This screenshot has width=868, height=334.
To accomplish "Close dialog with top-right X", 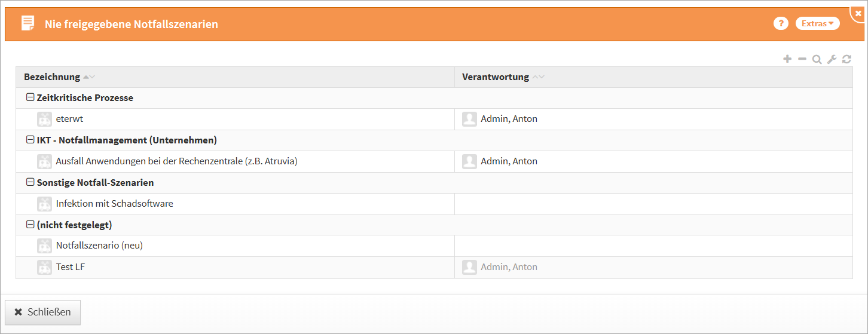I will (x=858, y=13).
